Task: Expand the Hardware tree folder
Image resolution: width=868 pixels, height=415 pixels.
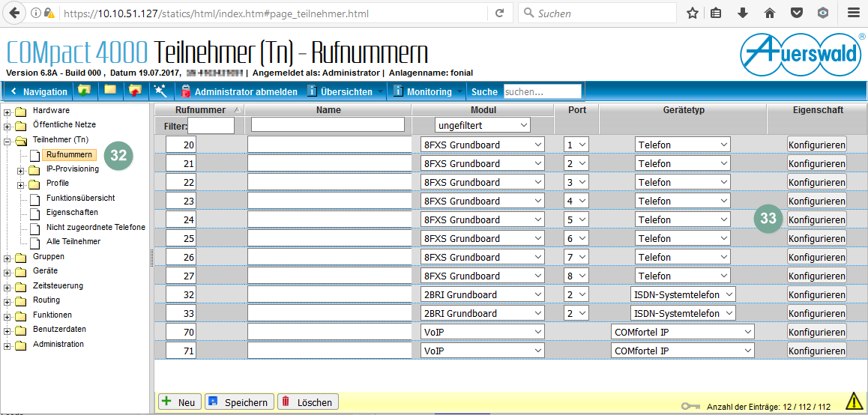Action: tap(7, 111)
